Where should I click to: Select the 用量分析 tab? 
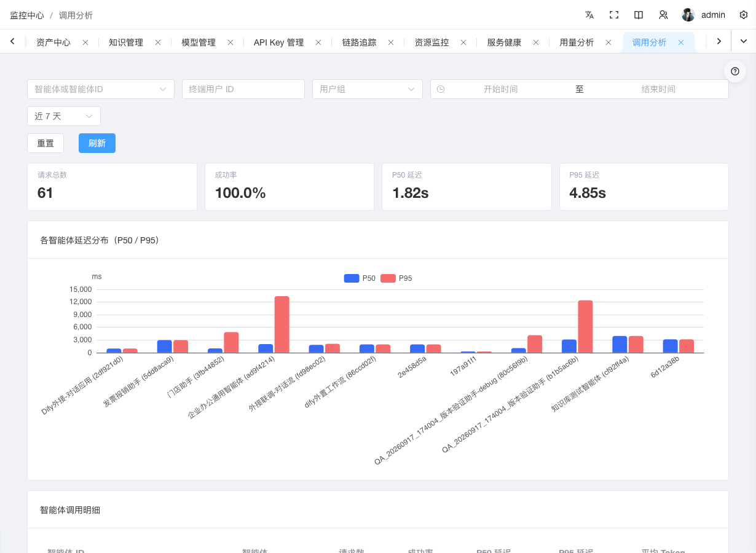tap(577, 42)
